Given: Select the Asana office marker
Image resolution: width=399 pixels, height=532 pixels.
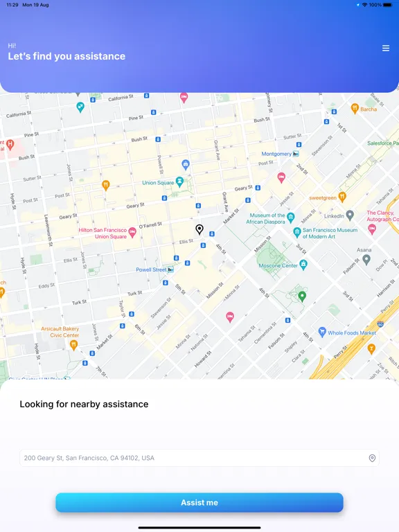Looking at the screenshot, I should pyautogui.click(x=366, y=260).
